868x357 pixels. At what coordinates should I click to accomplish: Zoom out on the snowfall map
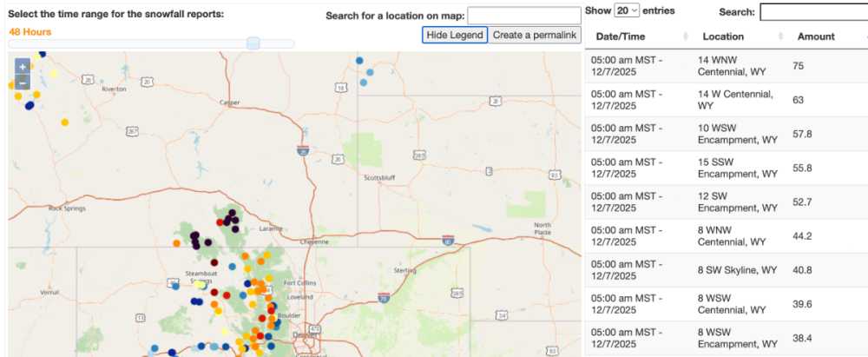click(x=23, y=83)
